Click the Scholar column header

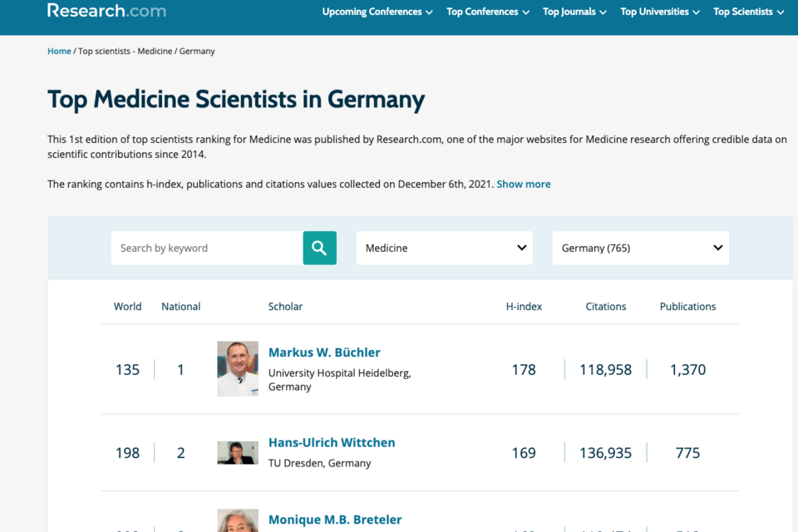(x=285, y=307)
